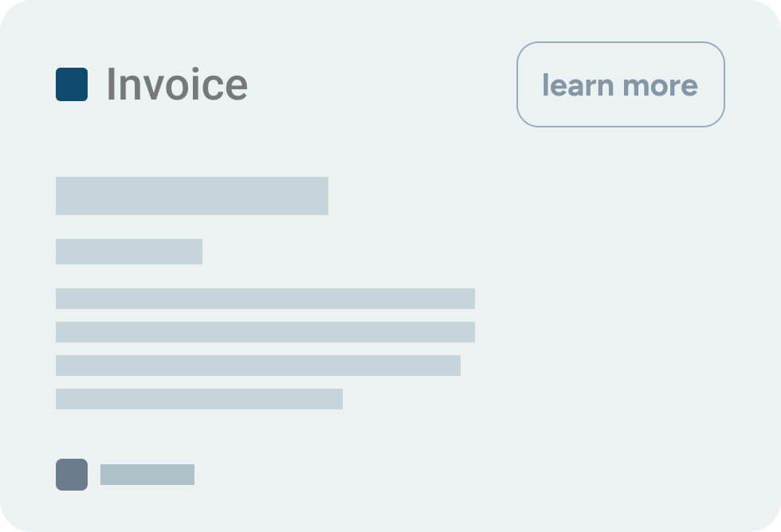Click the empty card area below learn more
Screen dimensions: 781x532
point(622,299)
